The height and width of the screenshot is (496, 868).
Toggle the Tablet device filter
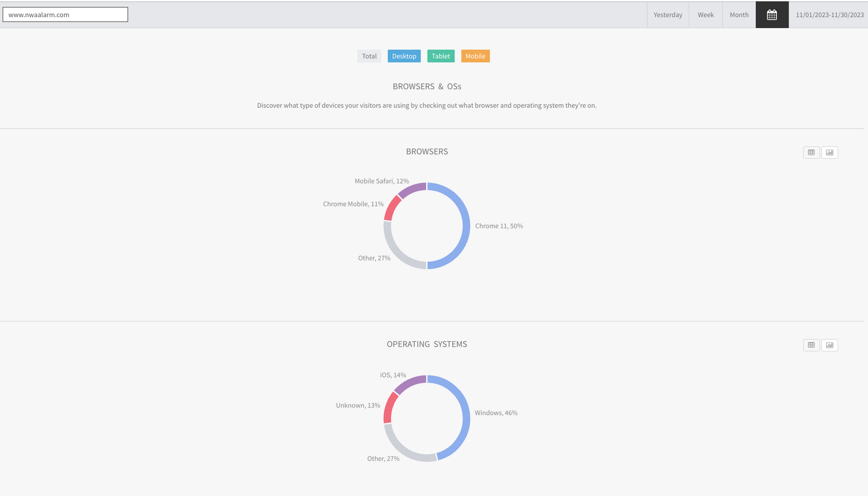(x=440, y=56)
